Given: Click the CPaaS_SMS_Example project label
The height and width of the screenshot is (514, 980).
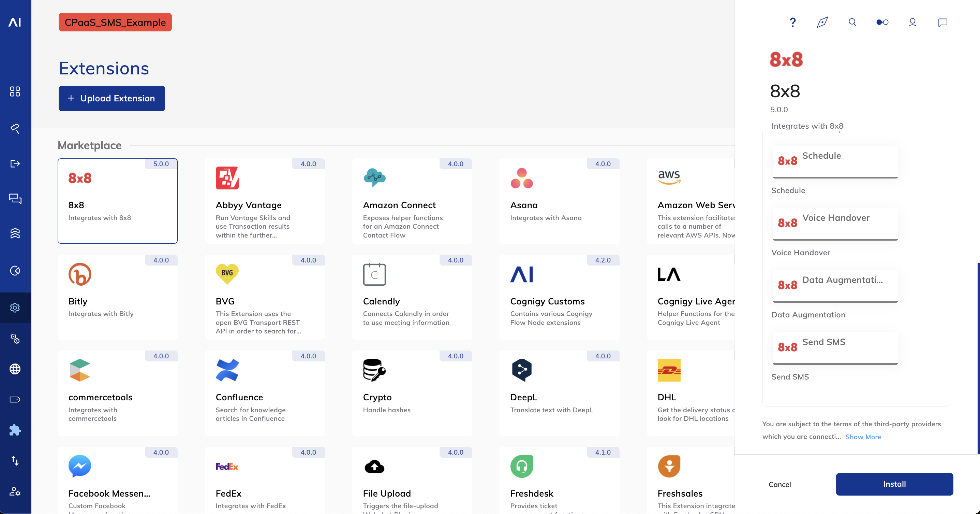Looking at the screenshot, I should (115, 22).
